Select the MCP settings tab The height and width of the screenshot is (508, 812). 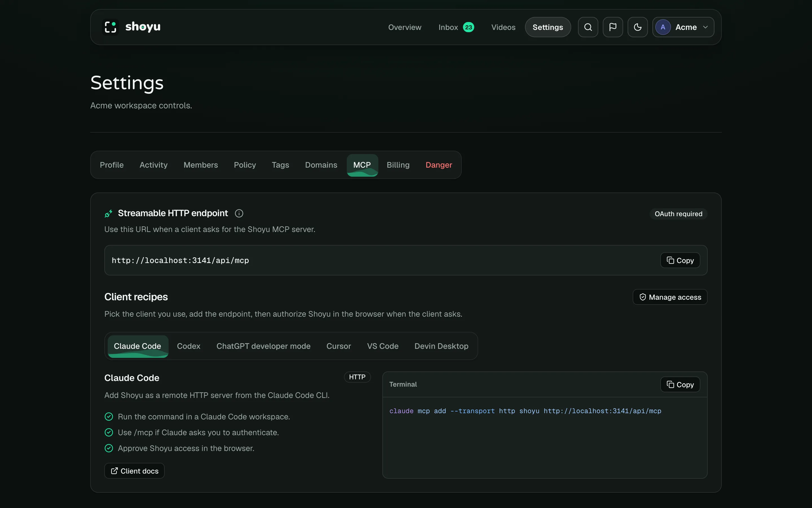pyautogui.click(x=362, y=165)
